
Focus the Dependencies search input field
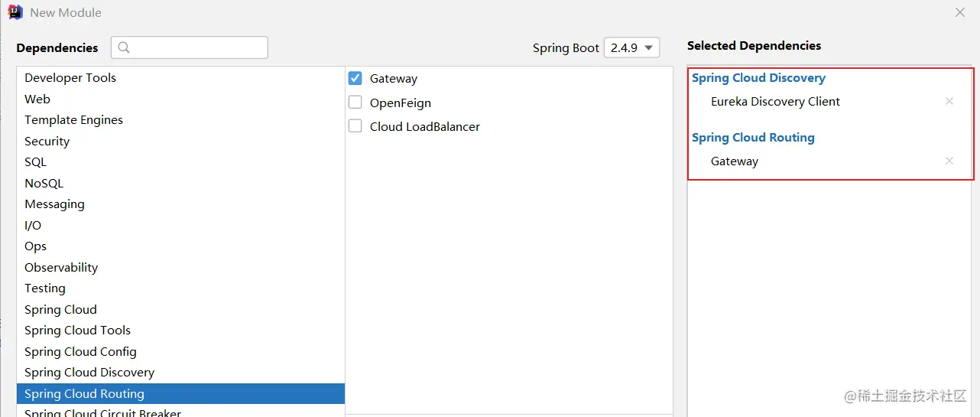190,47
